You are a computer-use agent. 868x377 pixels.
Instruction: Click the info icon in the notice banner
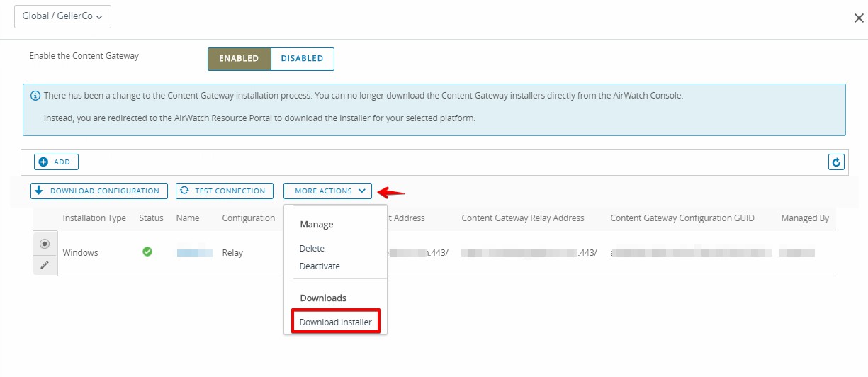point(35,96)
